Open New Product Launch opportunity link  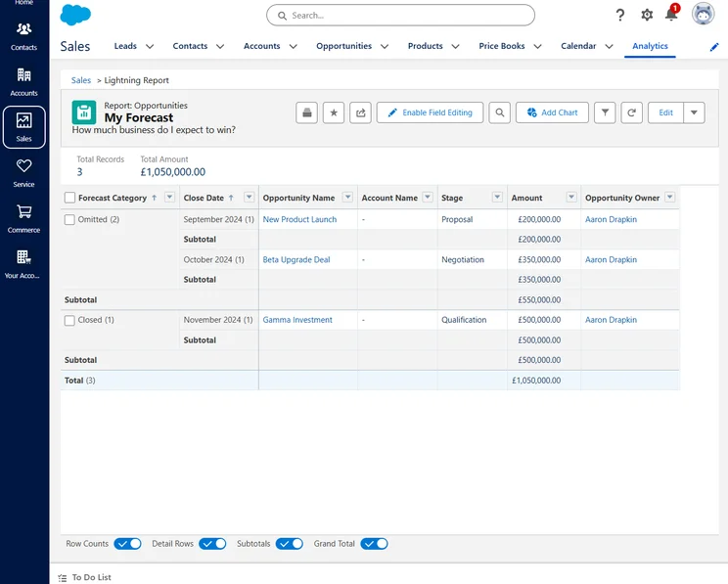coord(299,219)
